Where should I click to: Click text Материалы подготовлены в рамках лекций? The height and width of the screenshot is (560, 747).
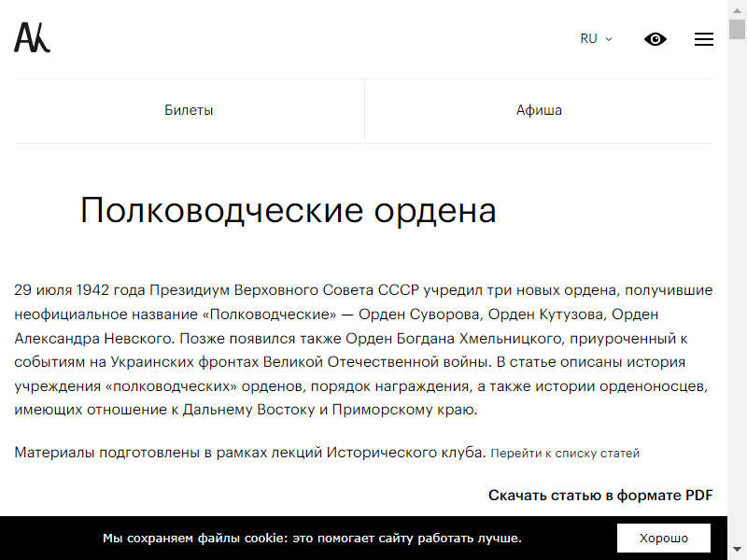(x=169, y=452)
